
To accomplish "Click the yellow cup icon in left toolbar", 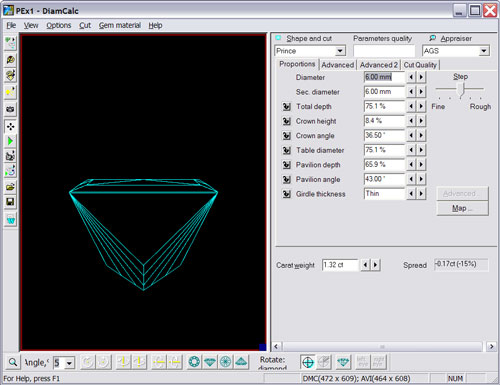I will click(10, 75).
